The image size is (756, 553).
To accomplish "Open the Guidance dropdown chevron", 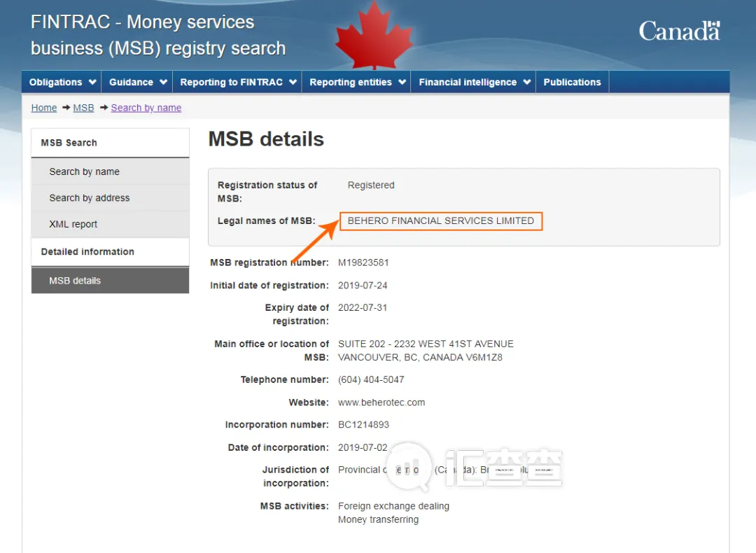I will (x=163, y=82).
